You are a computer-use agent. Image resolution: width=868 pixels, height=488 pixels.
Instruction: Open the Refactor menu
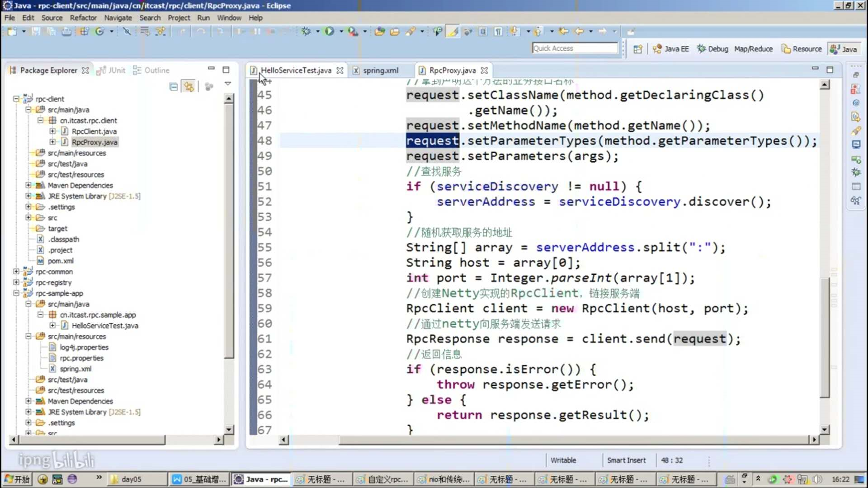coord(83,18)
